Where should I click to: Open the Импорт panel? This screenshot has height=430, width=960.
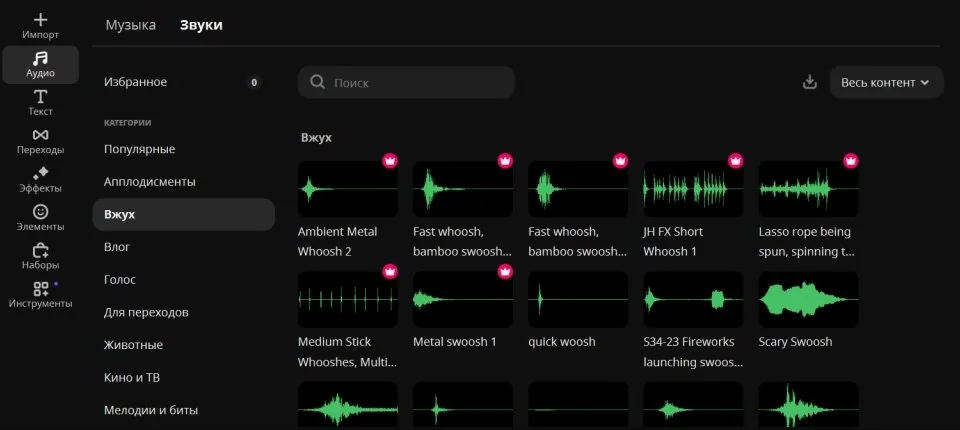[40, 25]
